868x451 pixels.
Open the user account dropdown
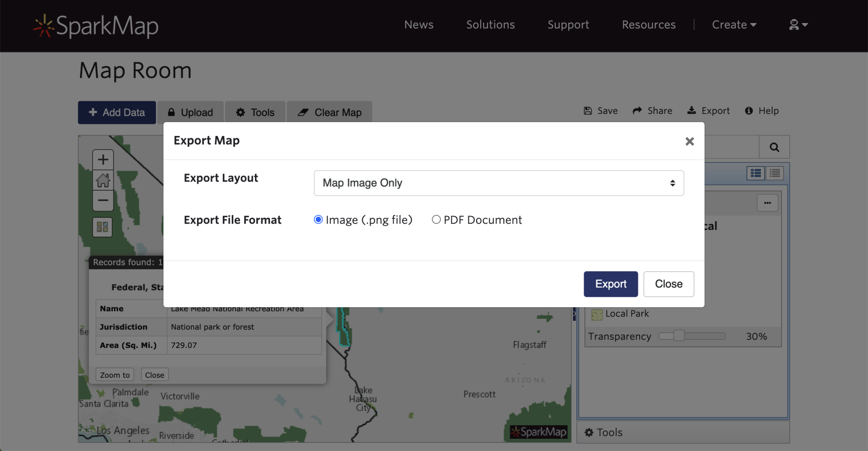pos(797,25)
